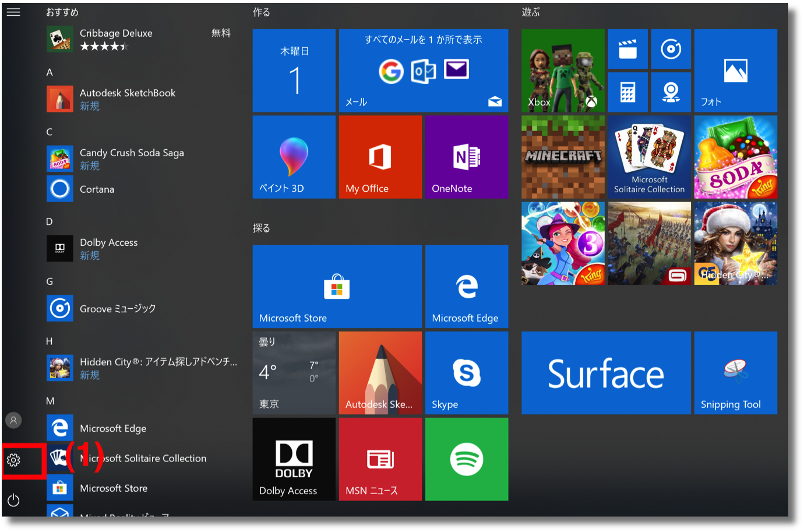Open Hidden City in the app list
The width and height of the screenshot is (804, 532).
(140, 368)
